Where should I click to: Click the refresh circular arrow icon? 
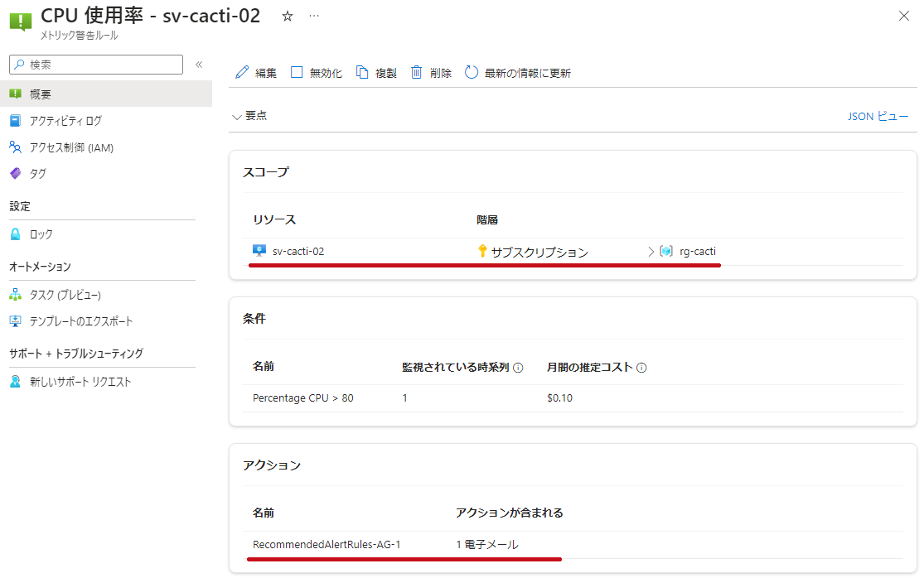[472, 72]
